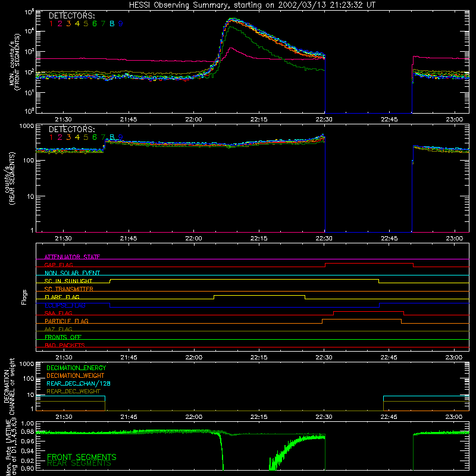Click 100 tick on rear segments axis
Image resolution: width=476 pixels, height=476 pixels.
pyautogui.click(x=29, y=160)
